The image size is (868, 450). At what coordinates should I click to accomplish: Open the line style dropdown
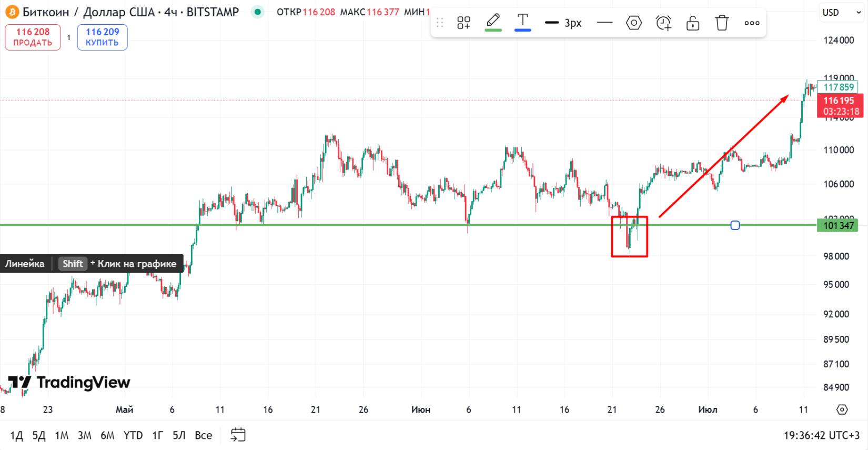tap(605, 23)
